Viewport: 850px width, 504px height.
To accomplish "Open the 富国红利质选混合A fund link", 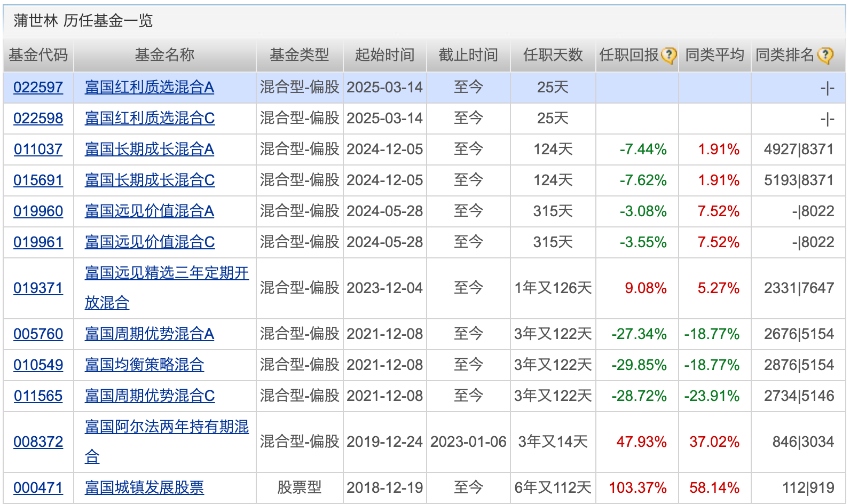I will click(x=149, y=87).
